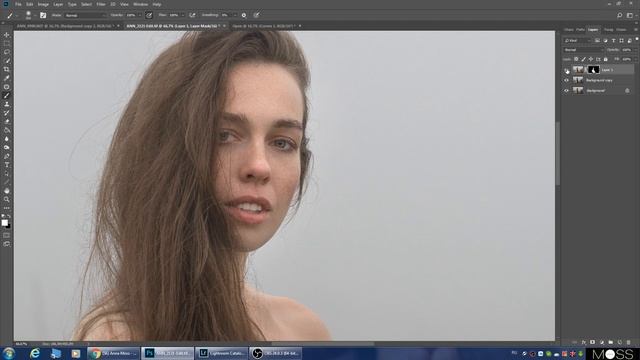Select the Spot Healing Brush tool

(x=7, y=87)
